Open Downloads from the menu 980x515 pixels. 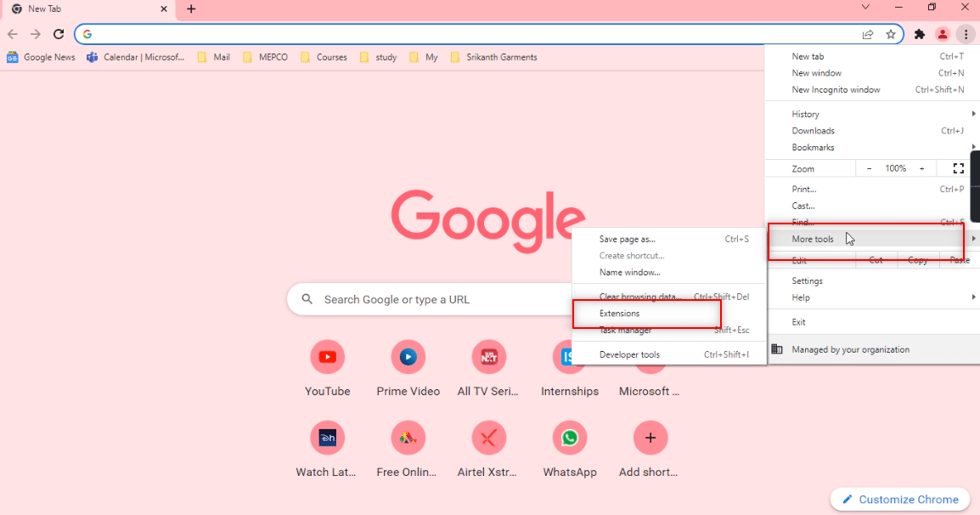[x=872, y=131]
